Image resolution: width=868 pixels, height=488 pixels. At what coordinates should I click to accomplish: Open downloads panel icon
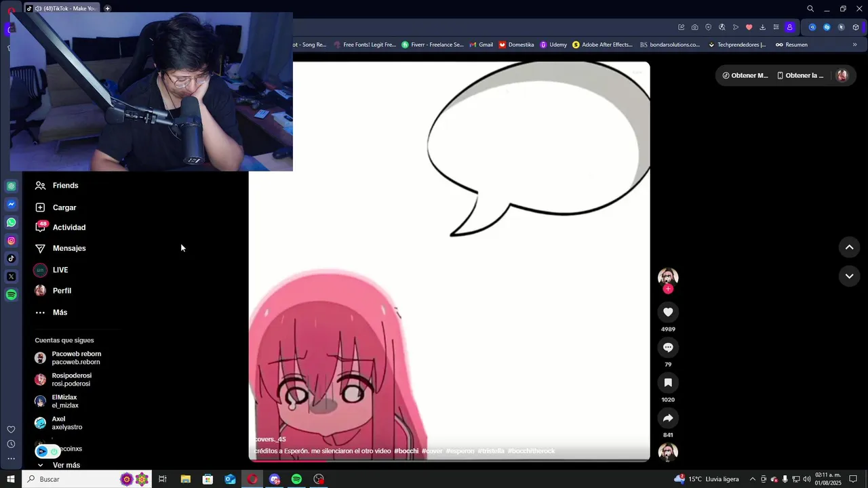click(x=762, y=27)
